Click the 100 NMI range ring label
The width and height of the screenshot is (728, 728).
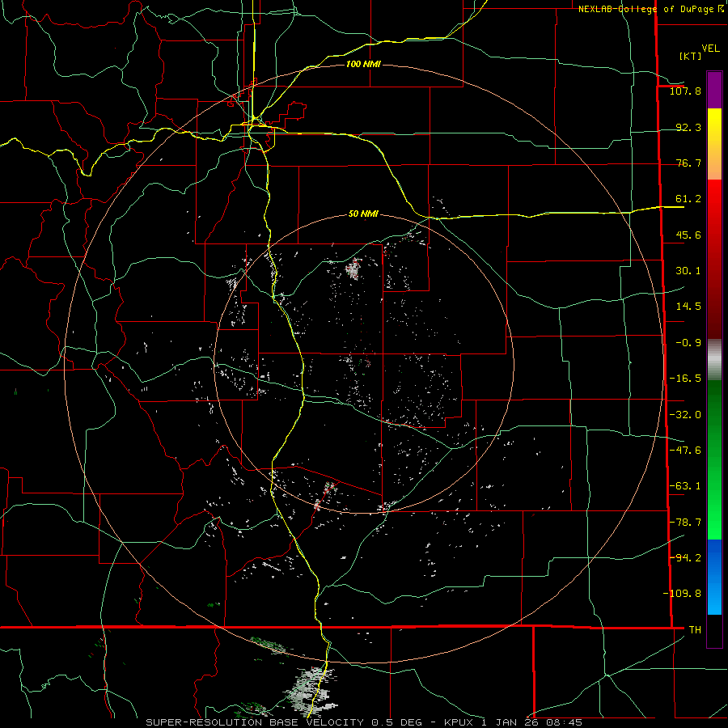[x=363, y=64]
